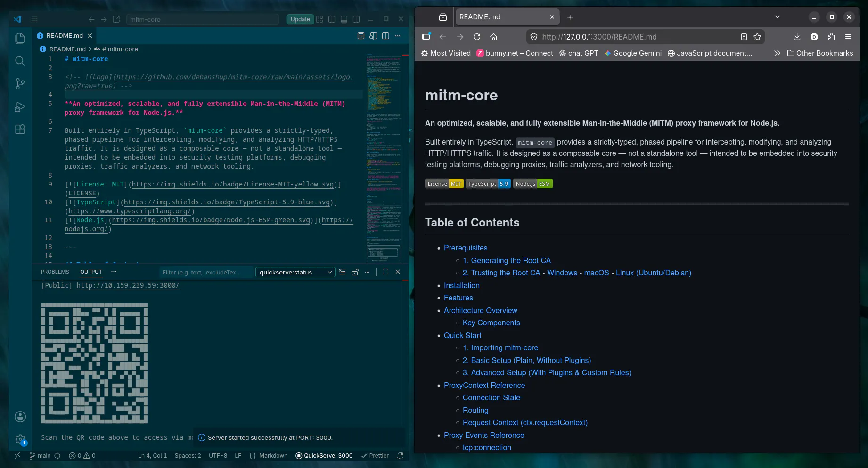The image size is (868, 468).
Task: Click the main branch in status bar
Action: [x=40, y=455]
